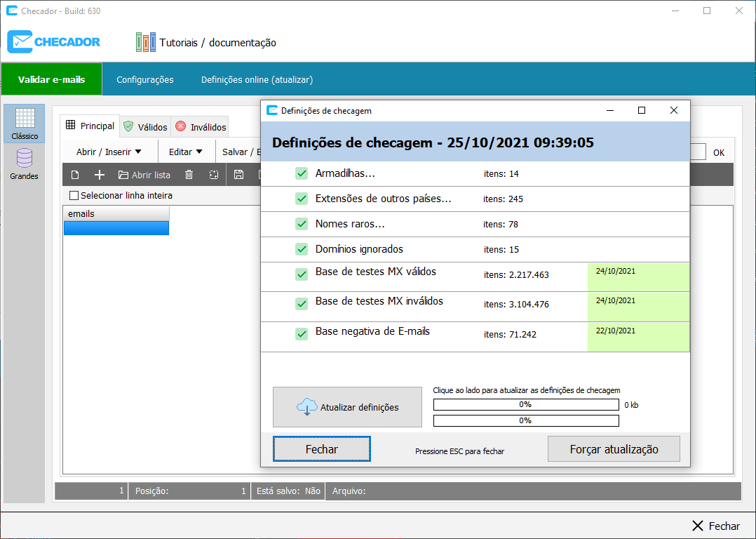Maximize the Definições de checagem dialog
Screen dimensions: 756x539
[641, 110]
